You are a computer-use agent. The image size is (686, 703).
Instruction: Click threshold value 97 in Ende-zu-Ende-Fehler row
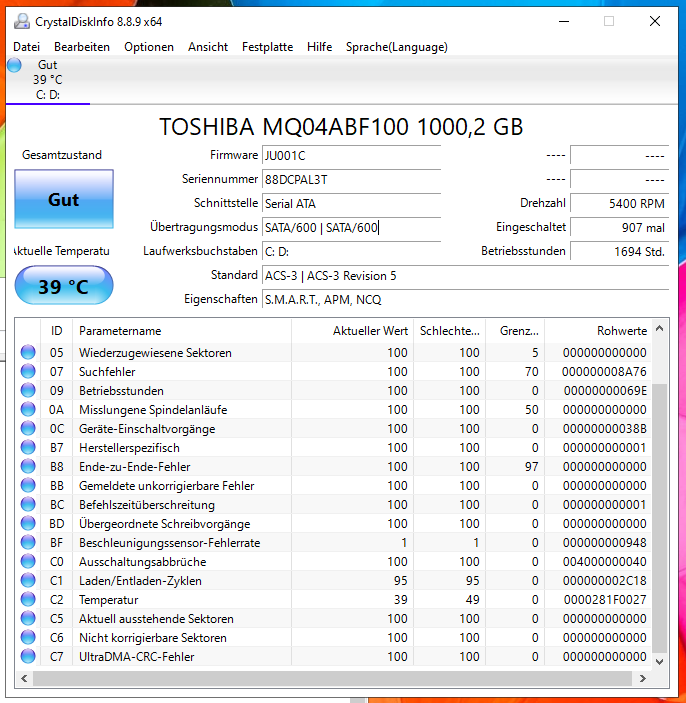[531, 467]
